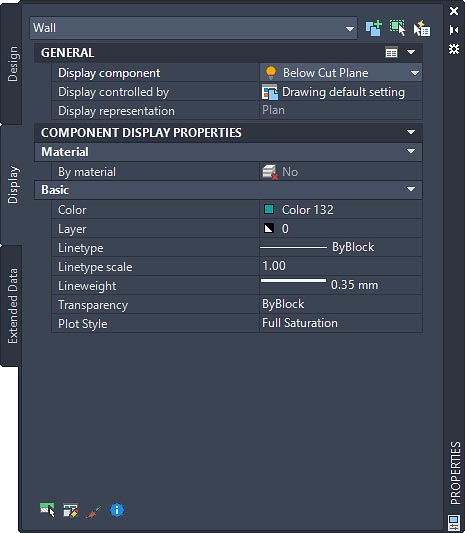The height and width of the screenshot is (533, 465).
Task: Open the display properties editor icon
Action: point(71,510)
